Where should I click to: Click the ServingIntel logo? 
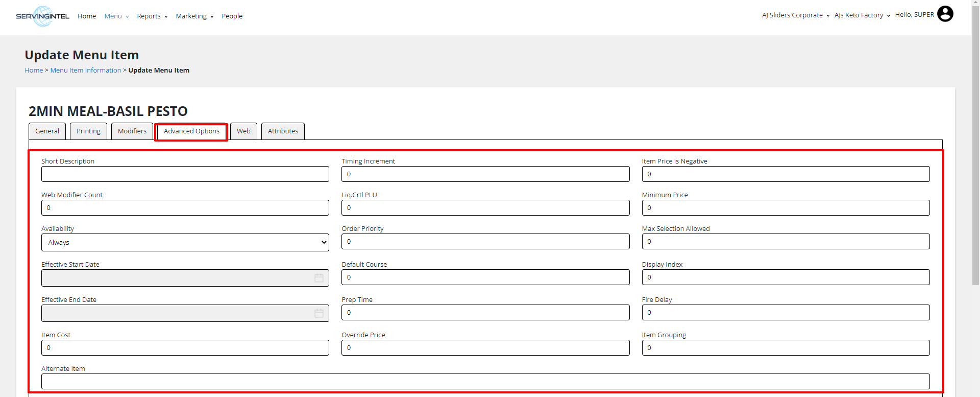click(43, 16)
